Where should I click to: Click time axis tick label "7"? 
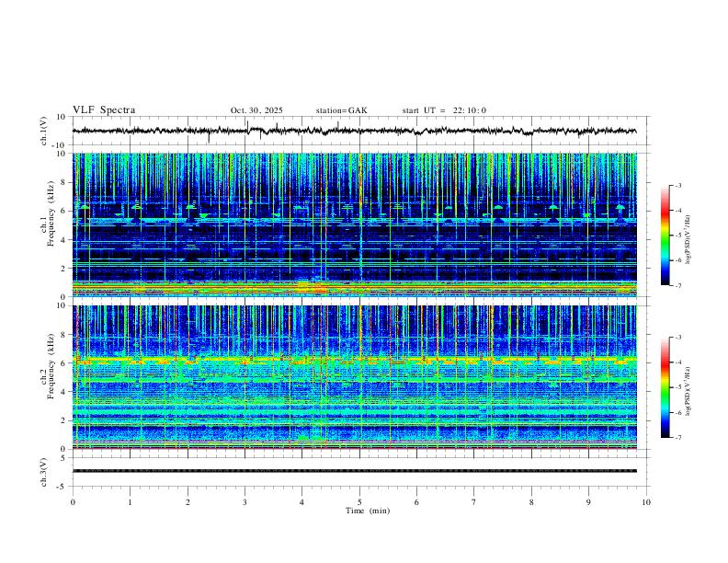(x=474, y=502)
